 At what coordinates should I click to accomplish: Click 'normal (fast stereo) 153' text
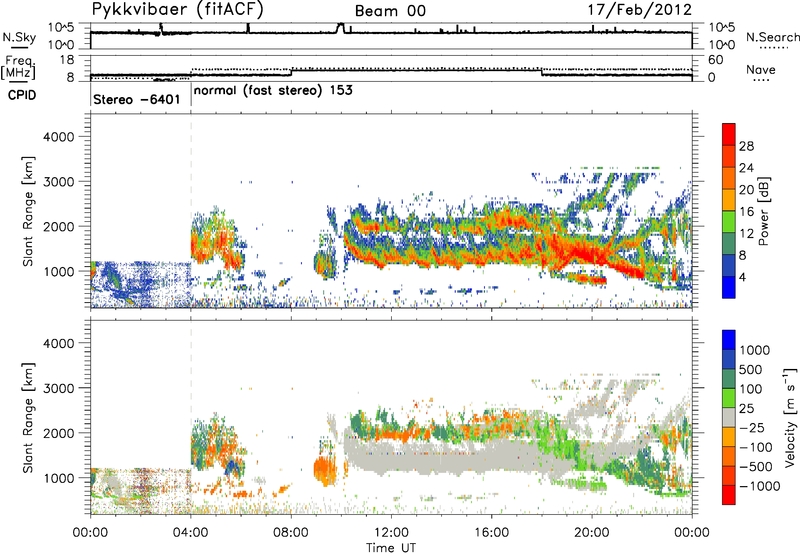273,90
